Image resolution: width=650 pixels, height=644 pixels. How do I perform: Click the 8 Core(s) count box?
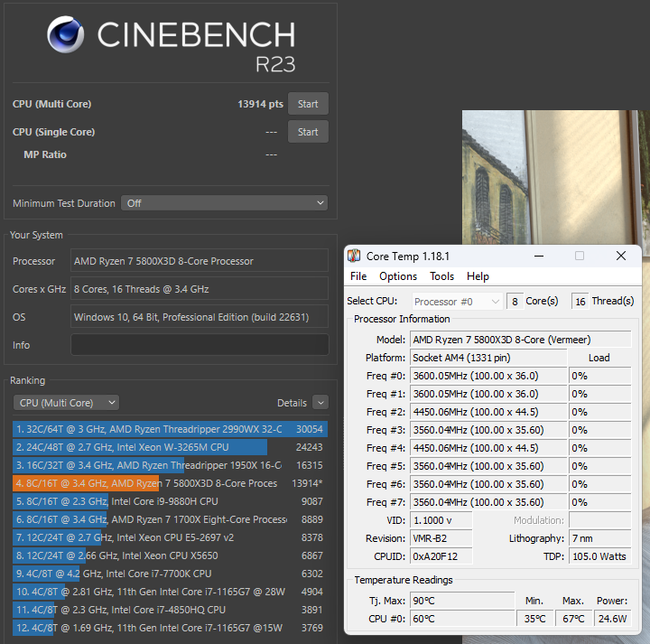515,302
